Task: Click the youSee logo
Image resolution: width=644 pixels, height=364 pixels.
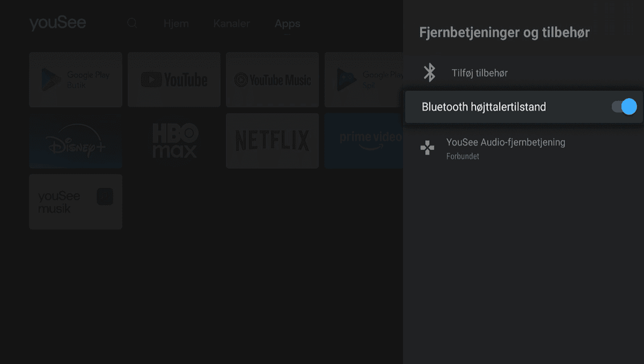Action: pos(57,23)
